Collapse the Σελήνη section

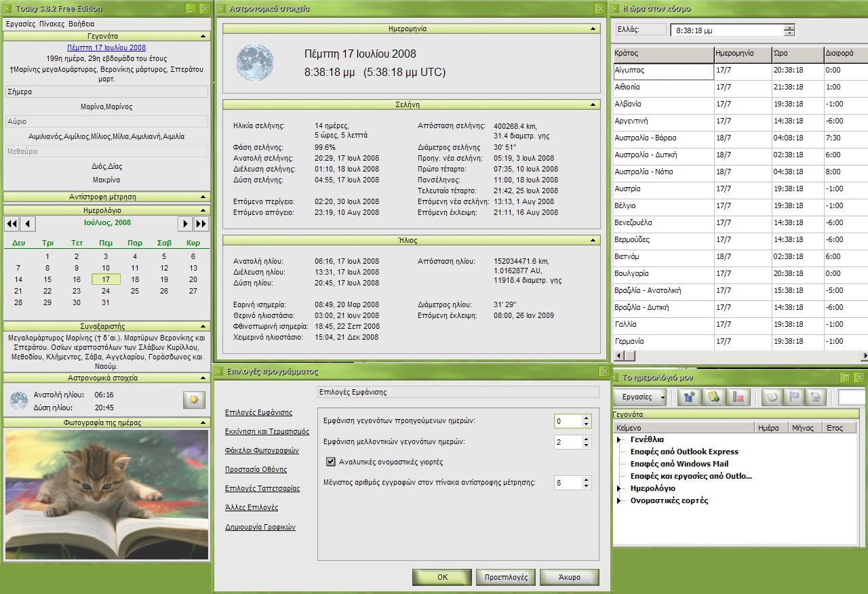click(593, 105)
